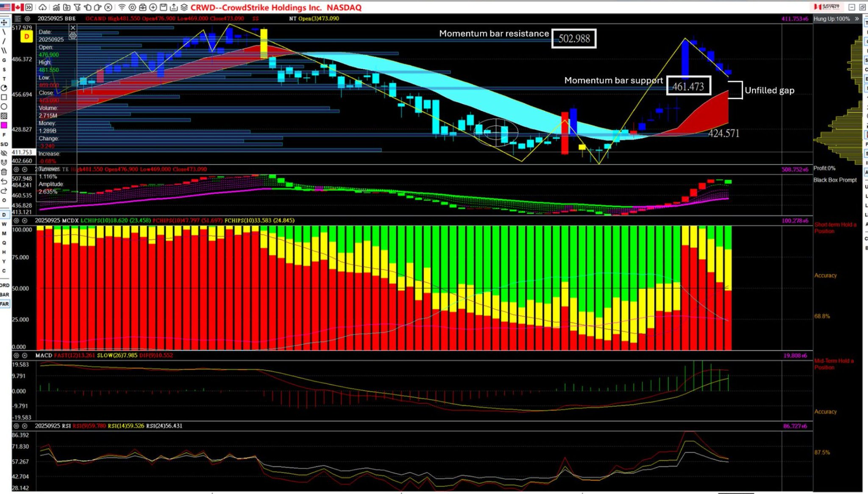The image size is (868, 494).
Task: Open the filter funnel tool
Action: pyautogui.click(x=77, y=7)
